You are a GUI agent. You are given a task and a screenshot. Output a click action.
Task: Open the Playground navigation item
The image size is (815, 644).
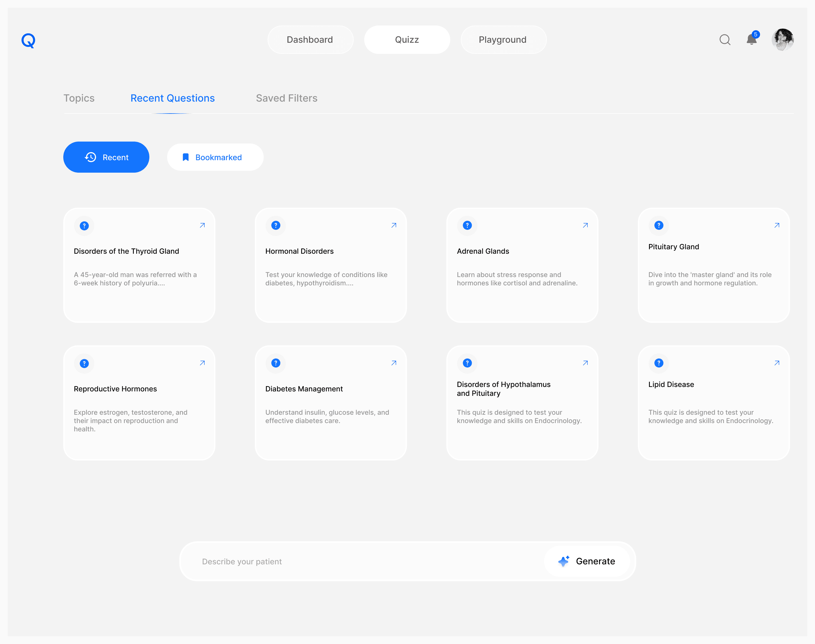tap(503, 40)
